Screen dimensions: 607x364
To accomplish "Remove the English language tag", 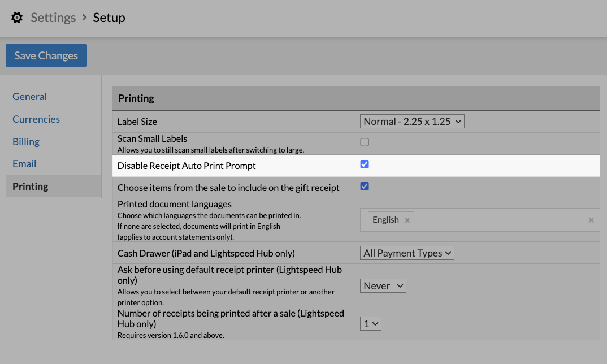I will [407, 220].
